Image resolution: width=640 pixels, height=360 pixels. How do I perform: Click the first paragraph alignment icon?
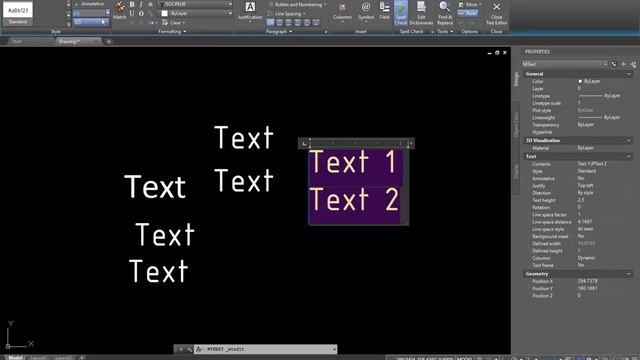pyautogui.click(x=270, y=23)
